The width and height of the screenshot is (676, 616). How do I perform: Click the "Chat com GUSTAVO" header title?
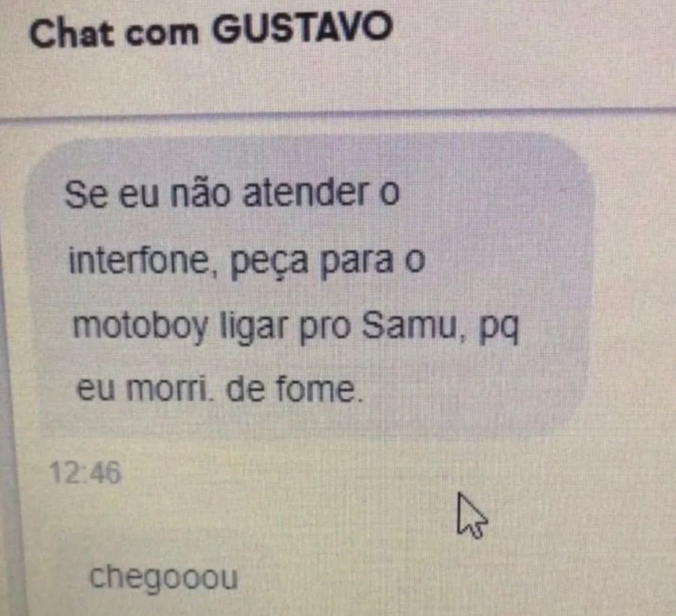point(211,30)
